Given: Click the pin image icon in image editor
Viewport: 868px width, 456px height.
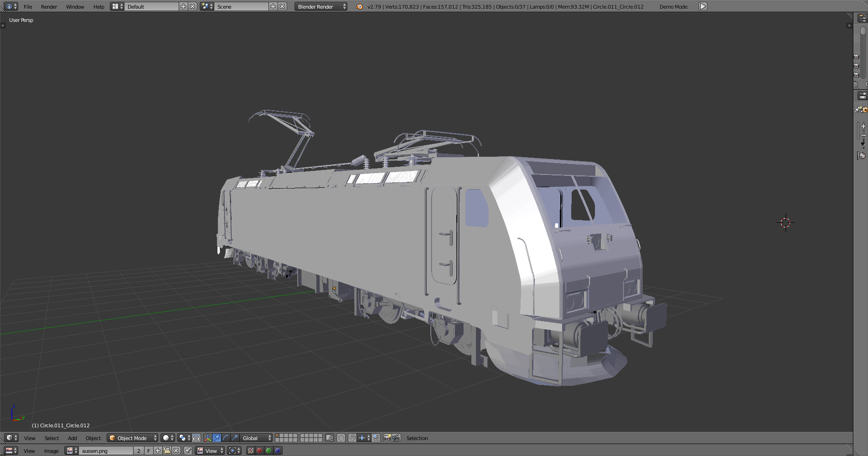Looking at the screenshot, I should pyautogui.click(x=187, y=451).
